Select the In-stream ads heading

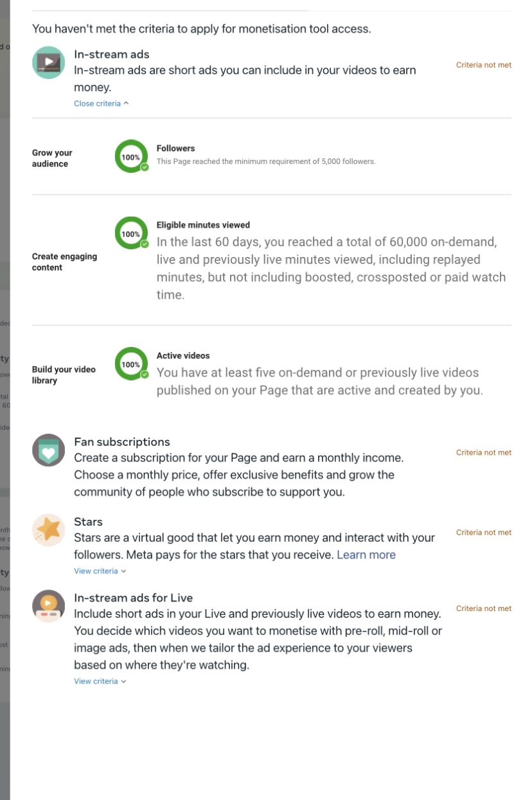point(112,55)
